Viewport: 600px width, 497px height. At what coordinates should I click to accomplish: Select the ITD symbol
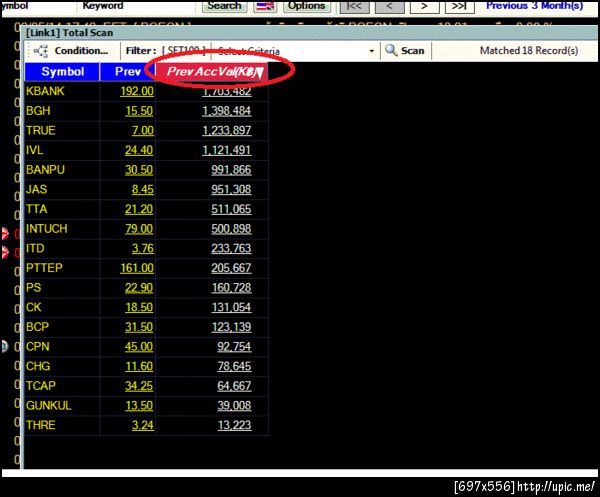(x=35, y=248)
